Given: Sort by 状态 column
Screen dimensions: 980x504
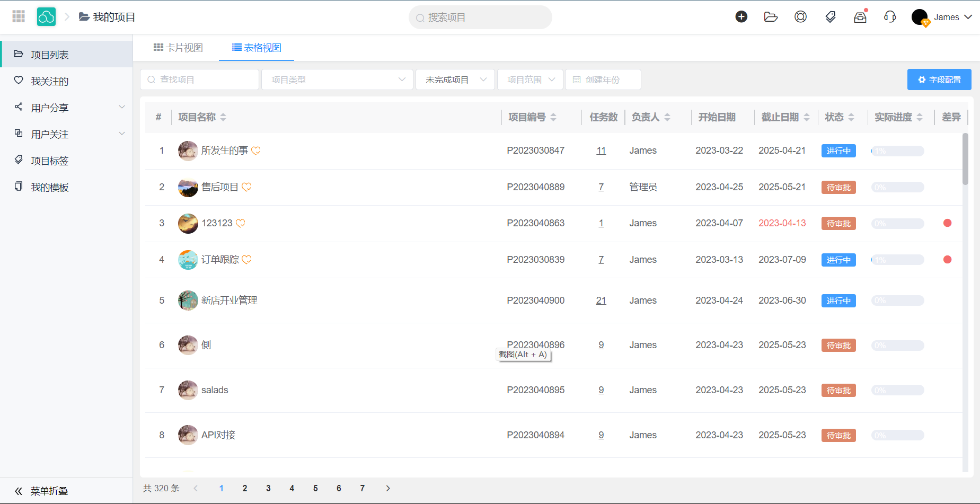Looking at the screenshot, I should click(x=851, y=117).
